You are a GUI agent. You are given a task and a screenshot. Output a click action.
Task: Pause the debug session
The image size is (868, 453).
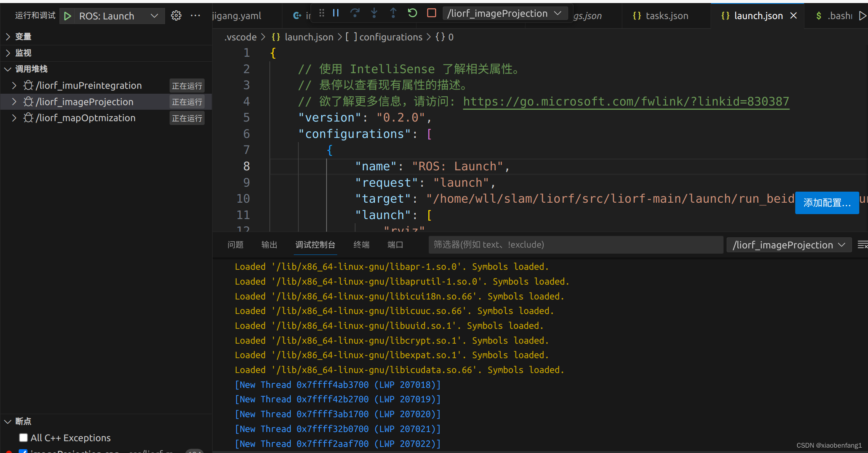click(x=336, y=13)
